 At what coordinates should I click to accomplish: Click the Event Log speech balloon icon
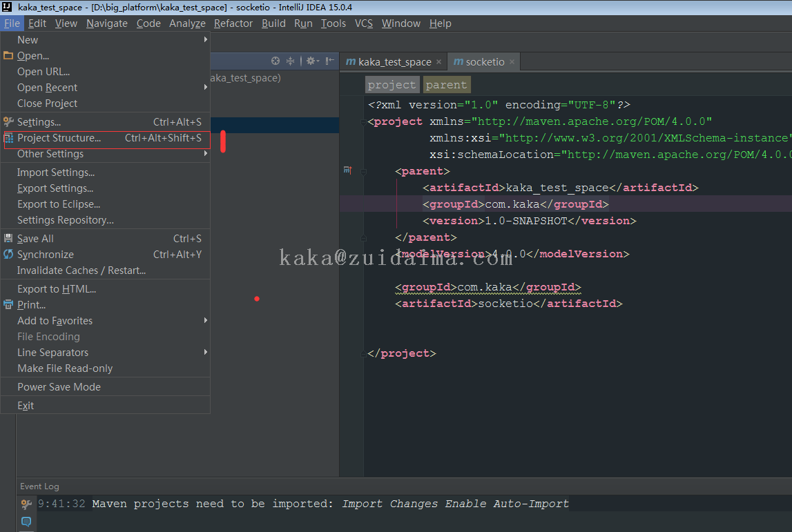pyautogui.click(x=26, y=521)
